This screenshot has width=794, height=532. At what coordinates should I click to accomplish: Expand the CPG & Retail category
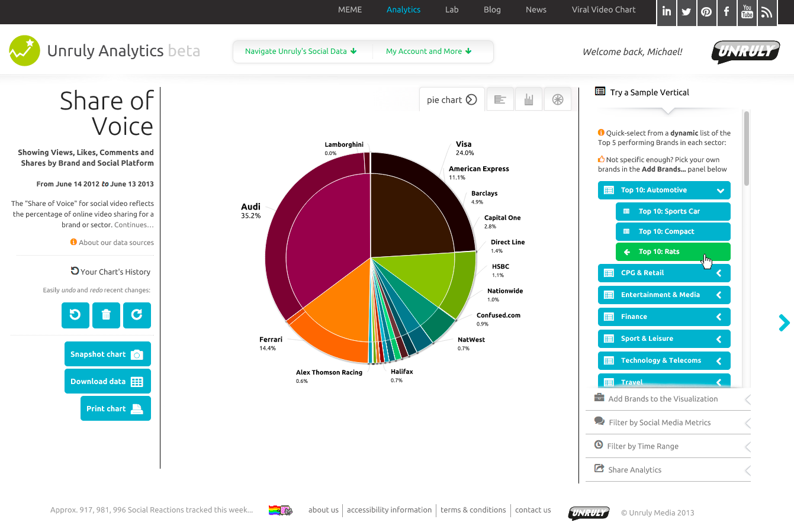click(664, 273)
